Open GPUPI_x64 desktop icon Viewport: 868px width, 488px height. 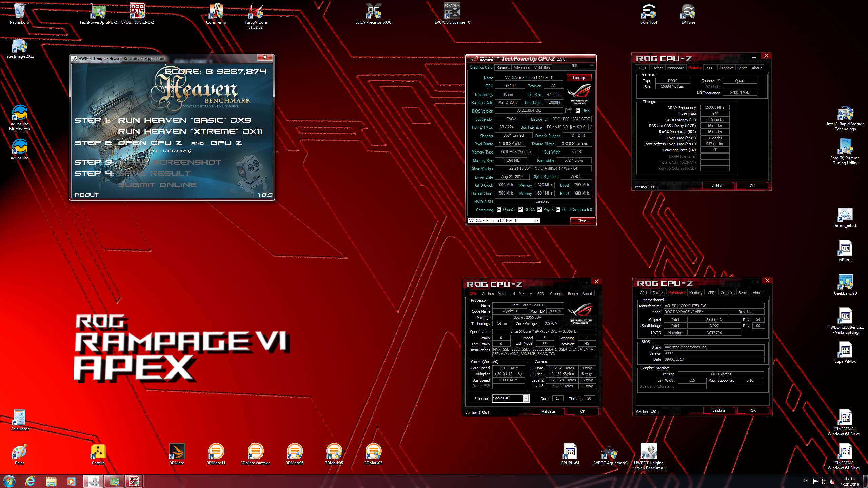570,455
